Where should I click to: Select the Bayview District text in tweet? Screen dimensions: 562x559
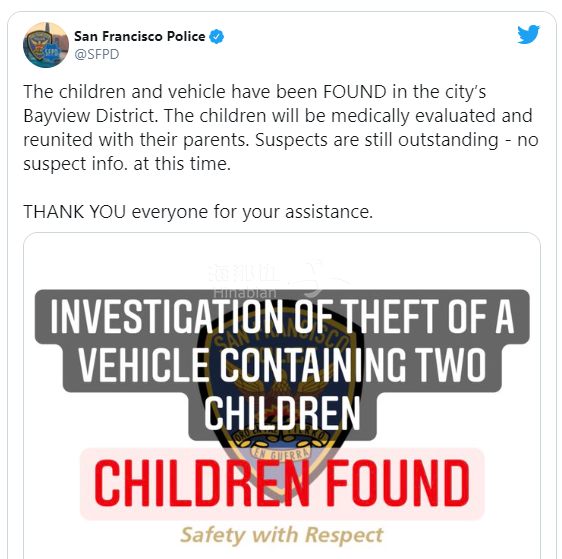[x=90, y=116]
